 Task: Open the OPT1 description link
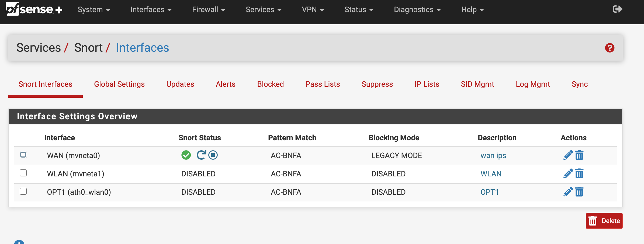click(x=490, y=192)
